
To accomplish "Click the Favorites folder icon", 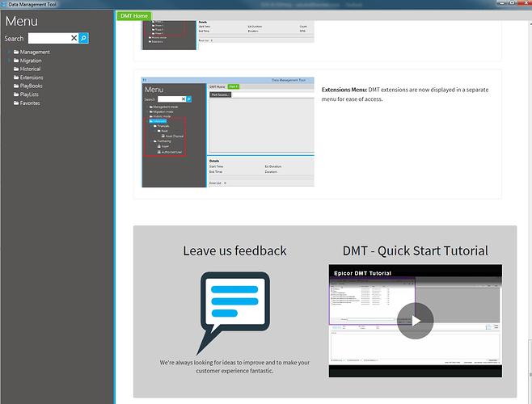I will 16,103.
